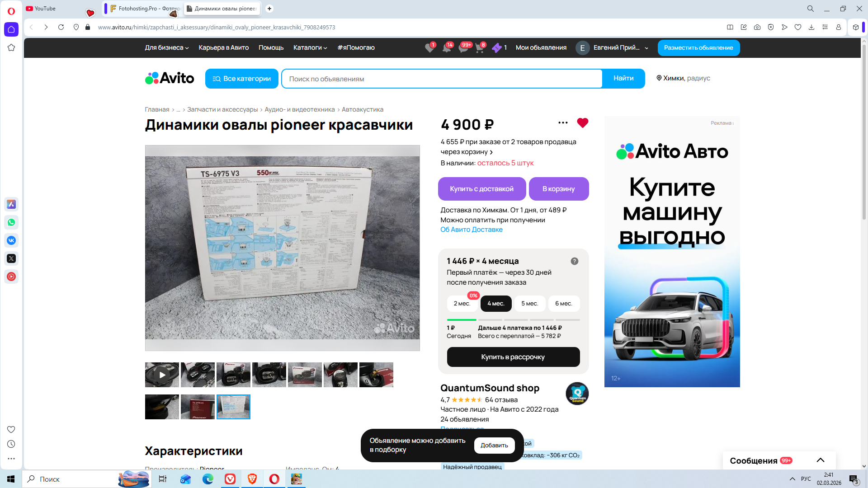Click the Opera snapshot camera icon

tap(757, 27)
